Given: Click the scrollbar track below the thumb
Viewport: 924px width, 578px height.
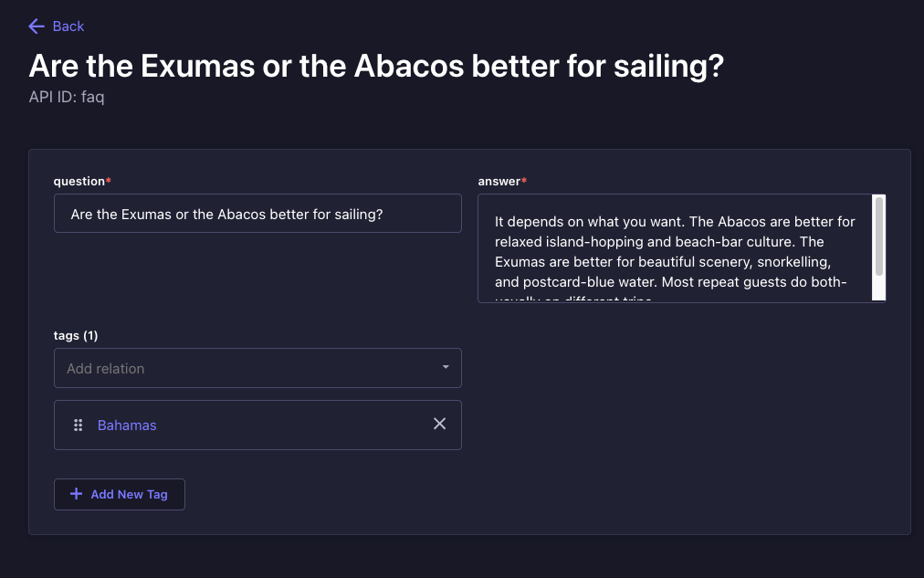Looking at the screenshot, I should [878, 289].
